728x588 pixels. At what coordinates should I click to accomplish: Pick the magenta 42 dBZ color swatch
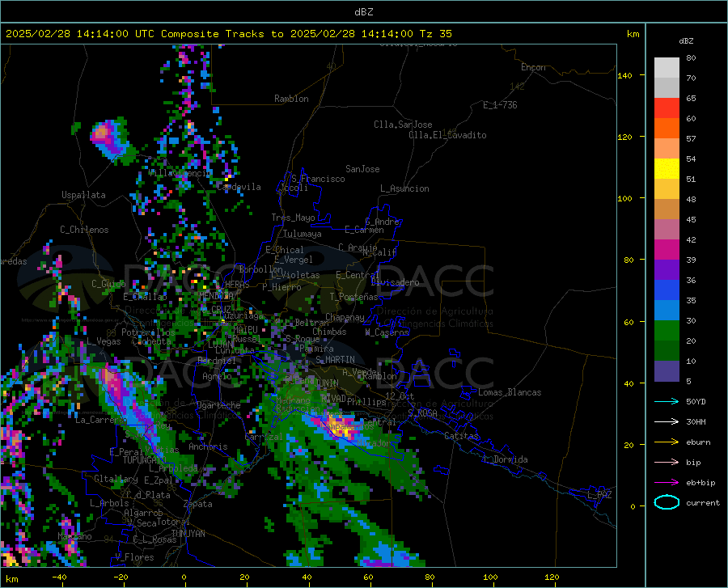667,250
